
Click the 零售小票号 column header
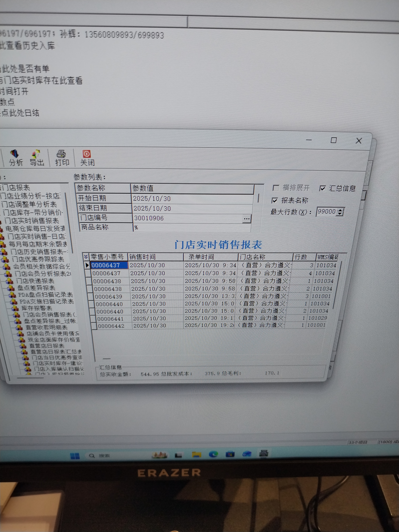tap(107, 257)
